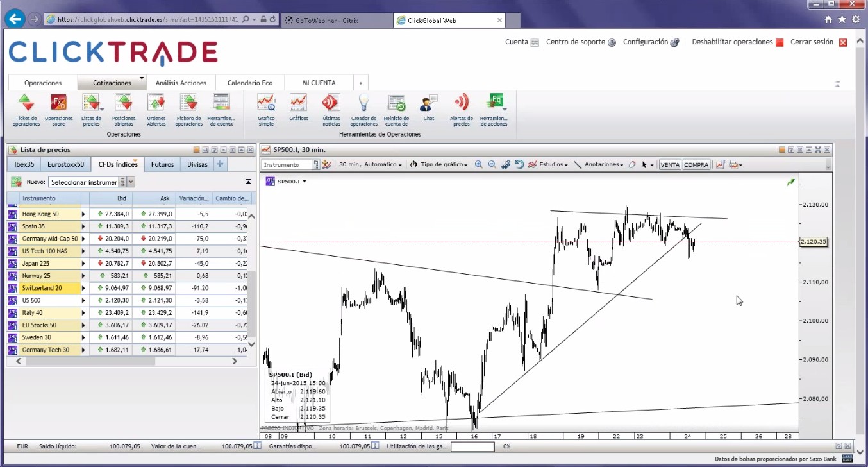Open the Ticket de operaciones tool

[26, 110]
